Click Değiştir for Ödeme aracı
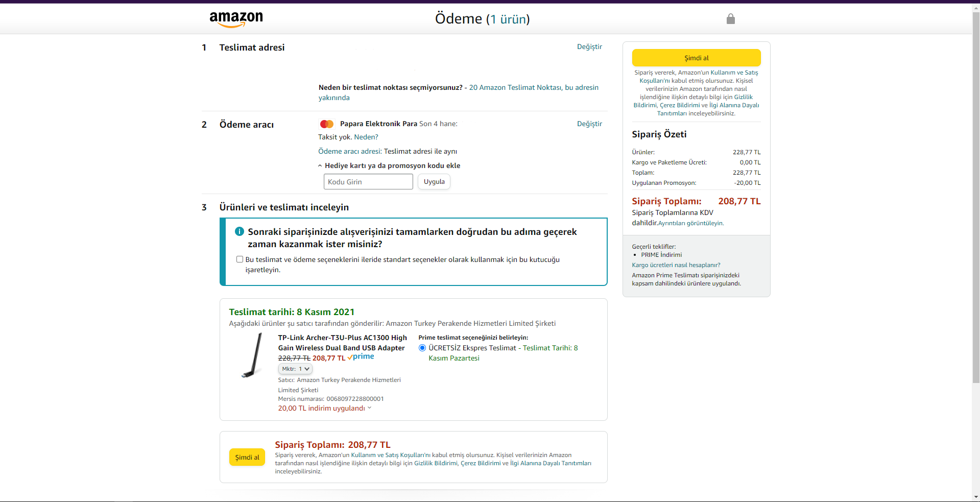The image size is (980, 502). click(x=589, y=124)
